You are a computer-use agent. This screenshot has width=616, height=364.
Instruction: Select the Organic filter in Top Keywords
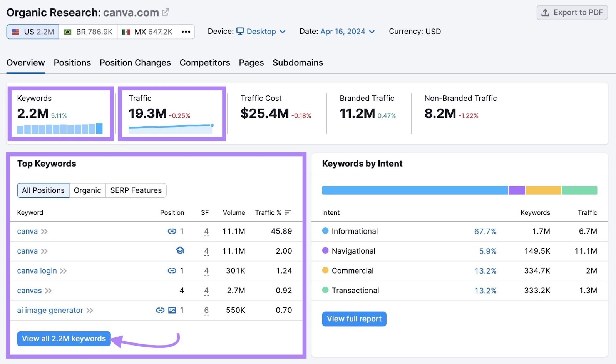[87, 190]
